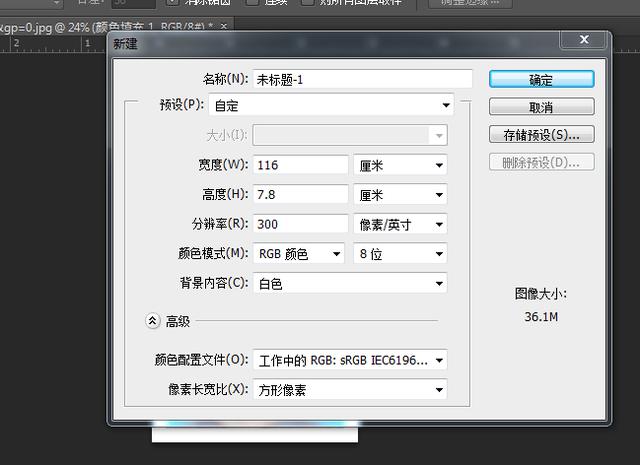Collapse the 高级 advanced section chevron
This screenshot has height=465, width=640.
(152, 321)
